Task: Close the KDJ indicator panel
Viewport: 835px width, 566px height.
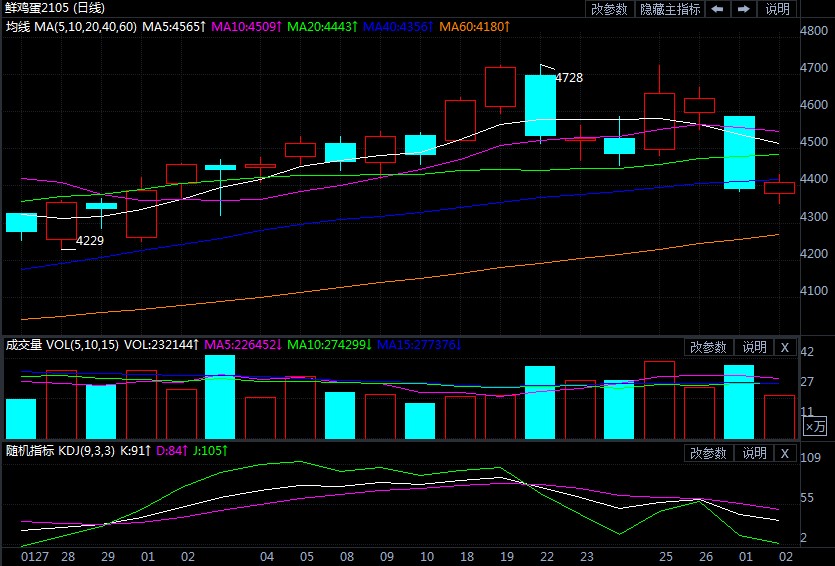Action: (x=785, y=453)
